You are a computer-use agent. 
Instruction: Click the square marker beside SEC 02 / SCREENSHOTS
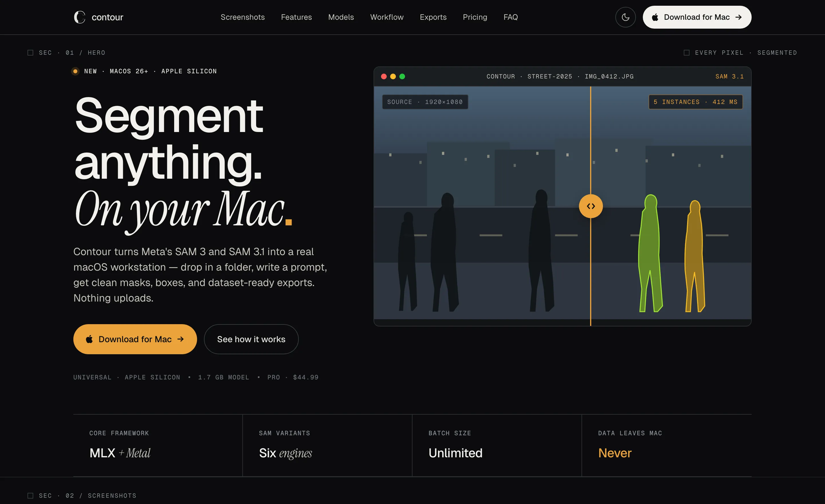[x=30, y=495]
